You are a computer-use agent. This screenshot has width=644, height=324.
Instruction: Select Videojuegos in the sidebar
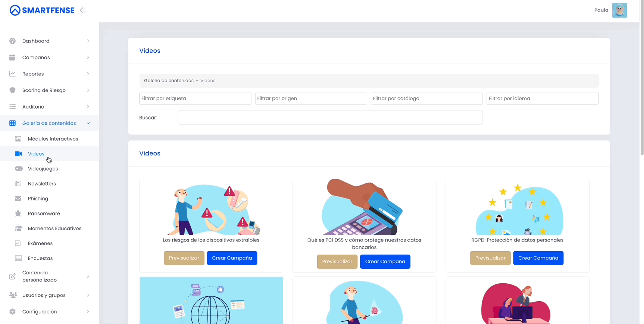point(49,169)
